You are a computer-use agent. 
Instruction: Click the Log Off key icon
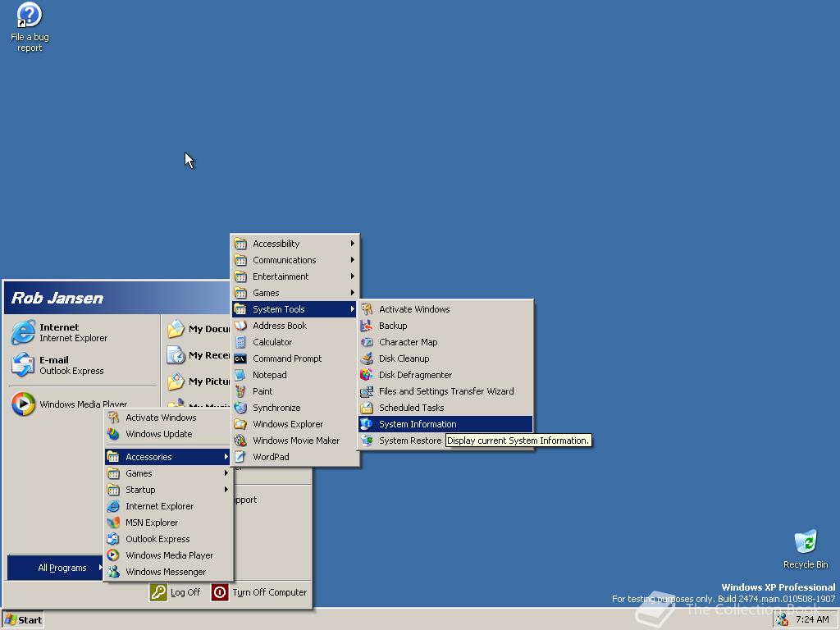[158, 592]
